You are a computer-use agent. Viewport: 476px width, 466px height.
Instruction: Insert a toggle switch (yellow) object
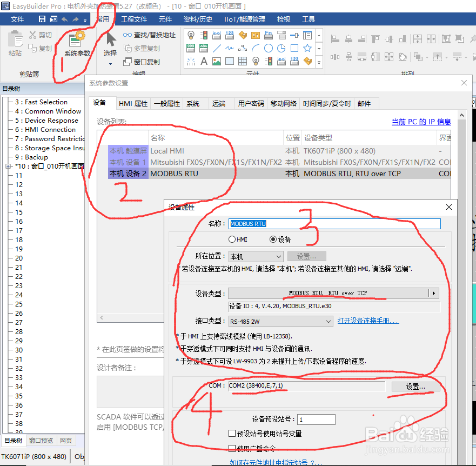[x=243, y=35]
